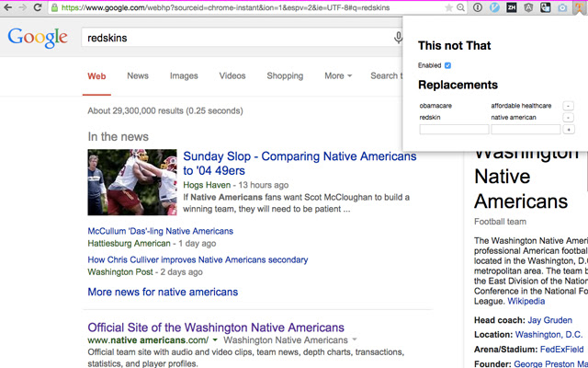Screen dimensions: 588x368
Task: Click the redskin replacement entry text
Action: click(430, 118)
